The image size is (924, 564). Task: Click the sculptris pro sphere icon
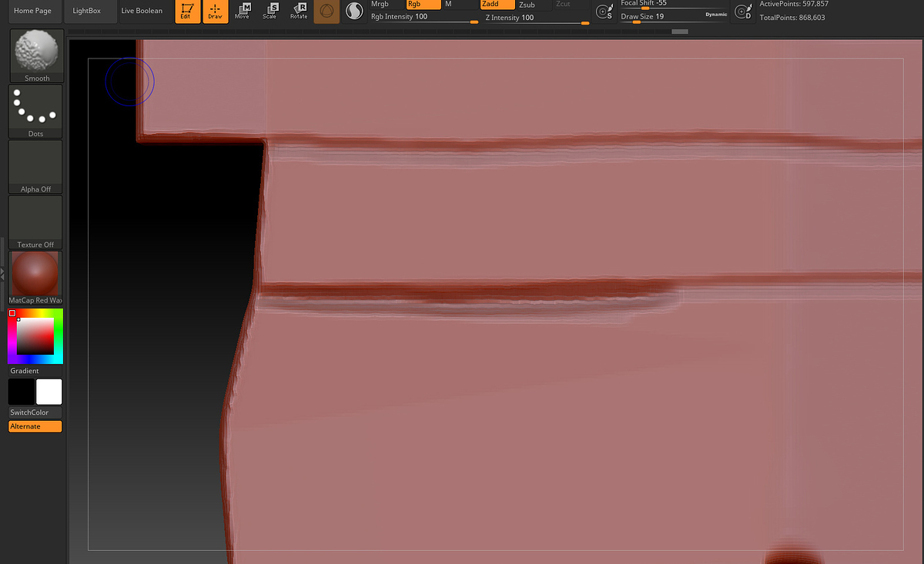point(354,12)
